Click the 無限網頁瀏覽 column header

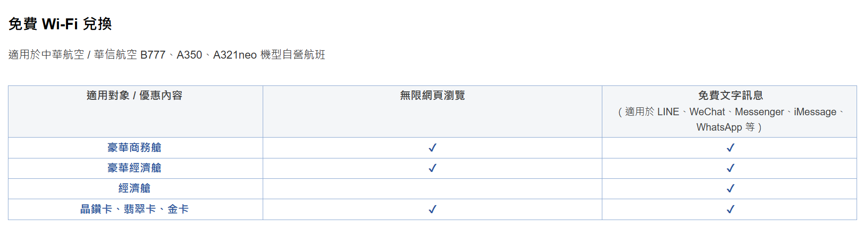(x=433, y=95)
